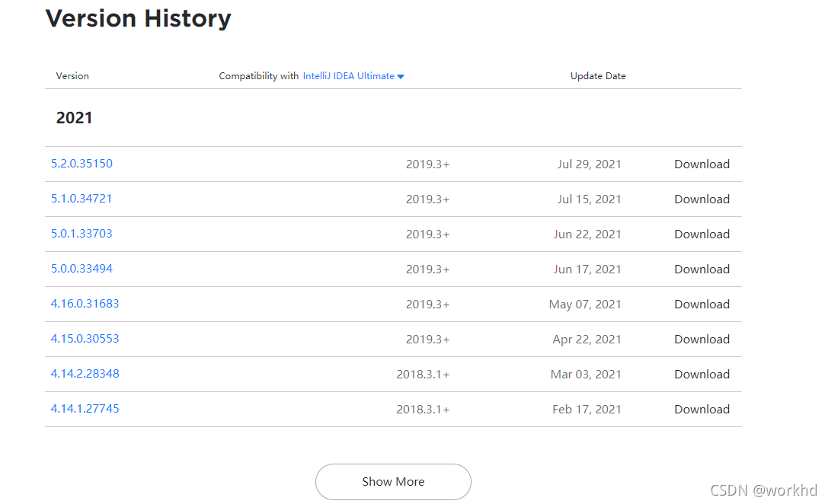Download version released May 07, 2021

tap(702, 304)
